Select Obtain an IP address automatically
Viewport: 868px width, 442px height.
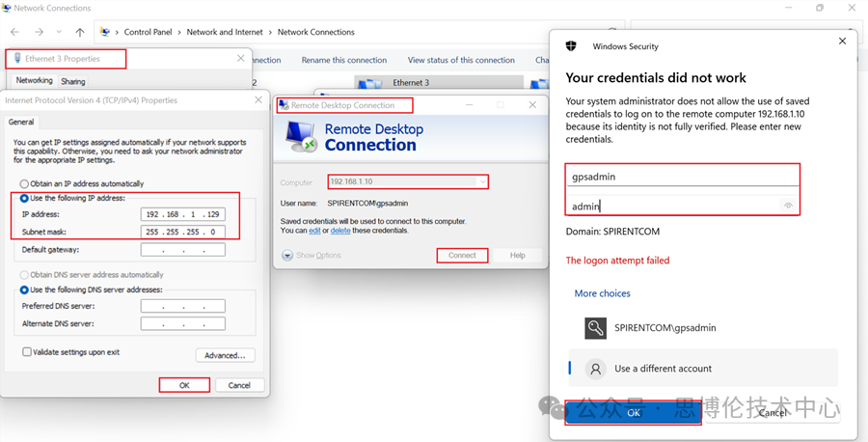coord(82,183)
